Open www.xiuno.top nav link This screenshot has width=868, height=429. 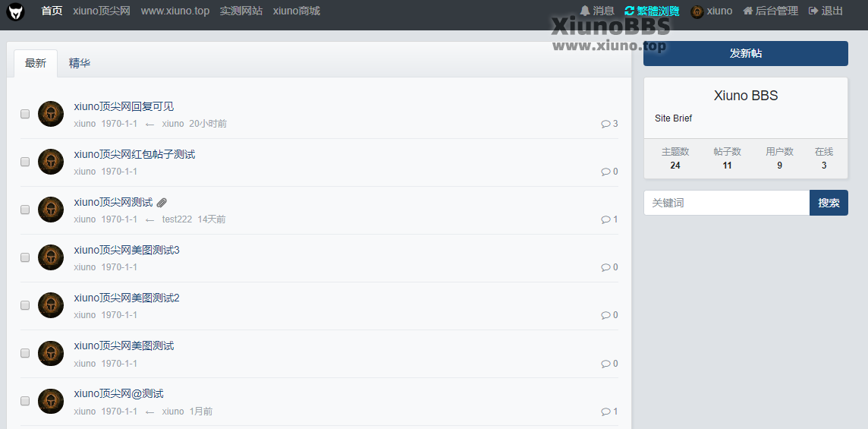coord(175,11)
